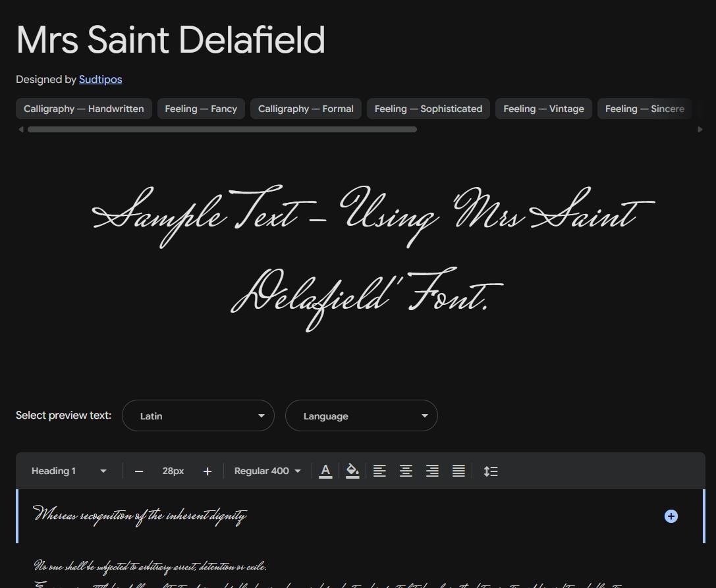Open the Heading 1 style dropdown
This screenshot has width=716, height=588.
pyautogui.click(x=69, y=471)
